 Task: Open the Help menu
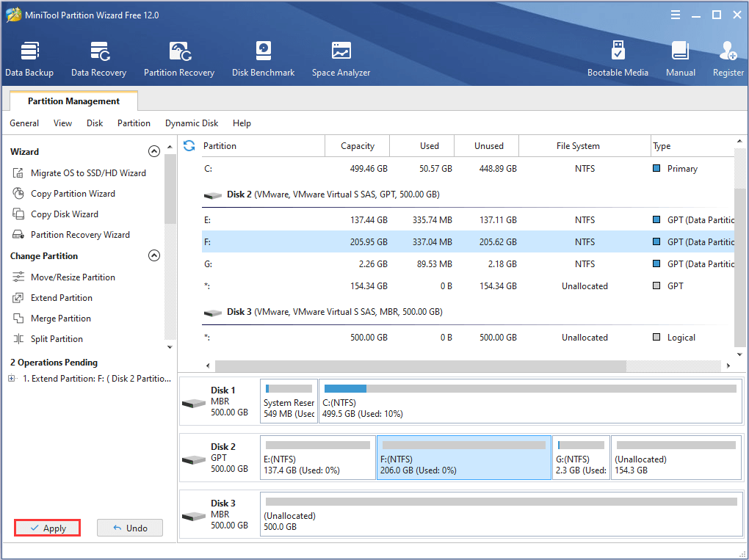point(242,123)
